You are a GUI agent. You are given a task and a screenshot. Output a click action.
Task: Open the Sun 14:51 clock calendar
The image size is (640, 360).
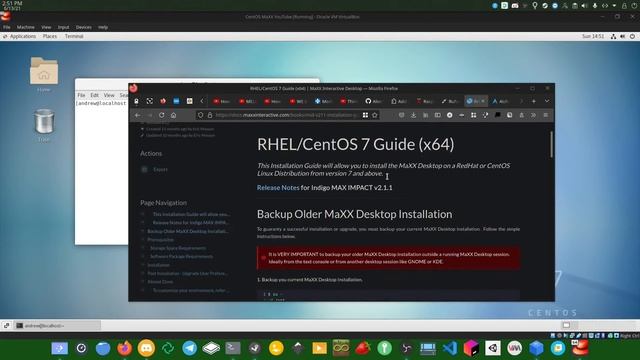[x=593, y=36]
